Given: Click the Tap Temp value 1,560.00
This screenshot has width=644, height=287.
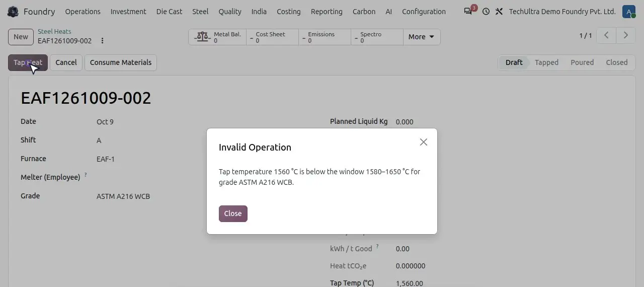Looking at the screenshot, I should (409, 283).
